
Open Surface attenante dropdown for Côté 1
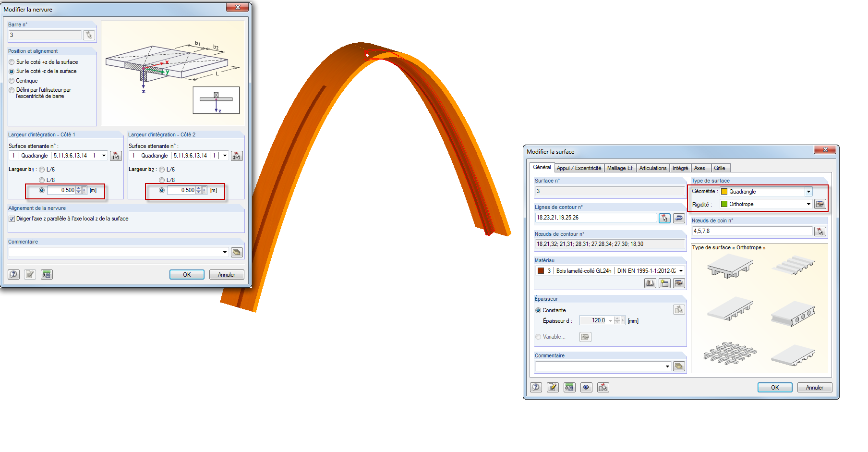tap(104, 156)
